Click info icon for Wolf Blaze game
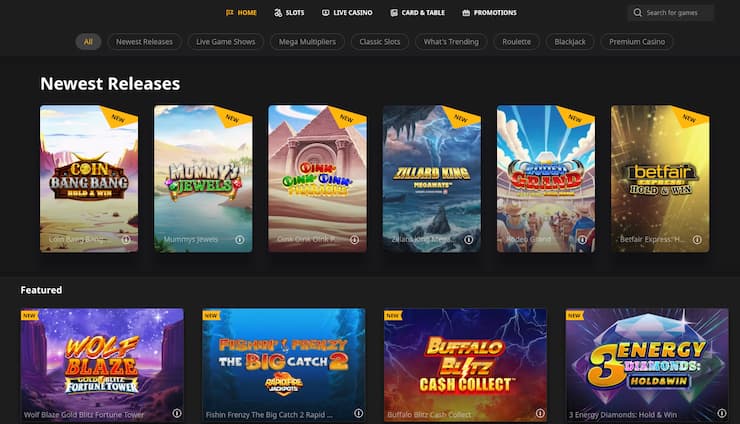Image resolution: width=740 pixels, height=424 pixels. coord(176,413)
